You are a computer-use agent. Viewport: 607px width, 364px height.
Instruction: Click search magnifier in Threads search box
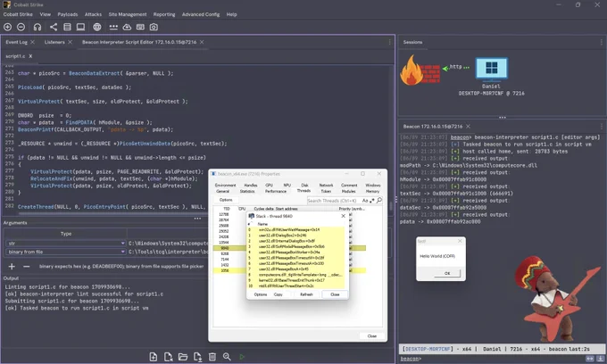379,200
